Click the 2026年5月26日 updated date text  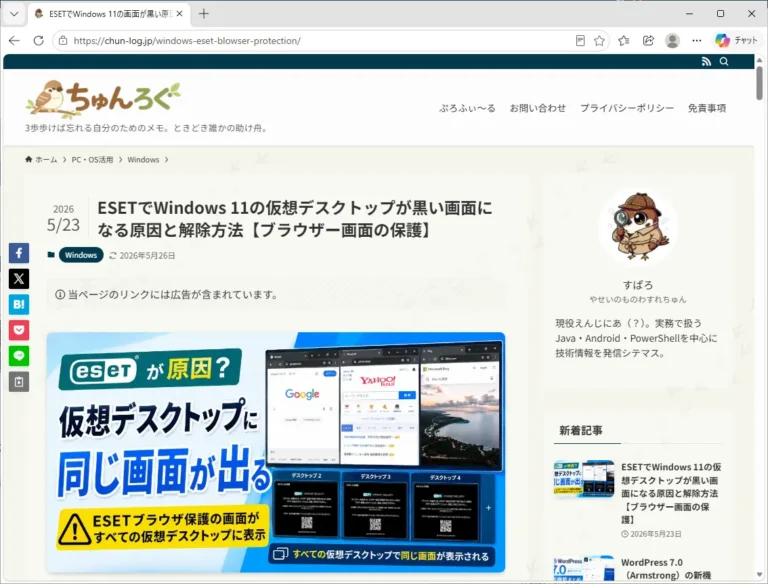point(147,255)
